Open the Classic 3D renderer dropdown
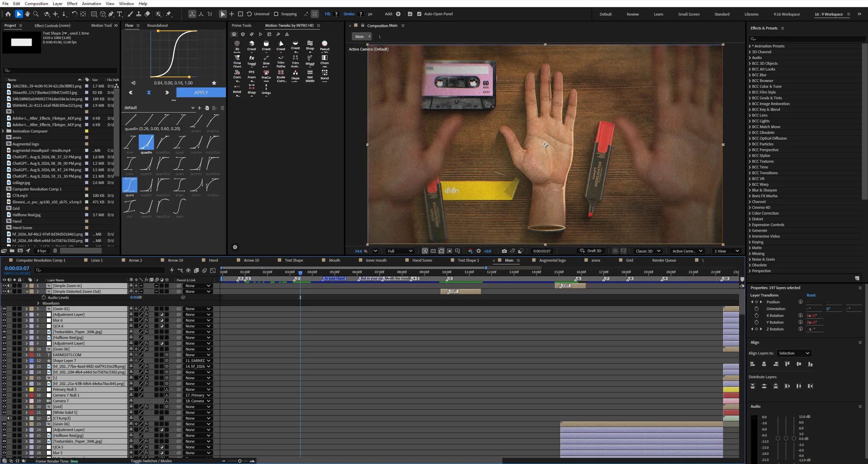The height and width of the screenshot is (464, 868). [x=648, y=251]
